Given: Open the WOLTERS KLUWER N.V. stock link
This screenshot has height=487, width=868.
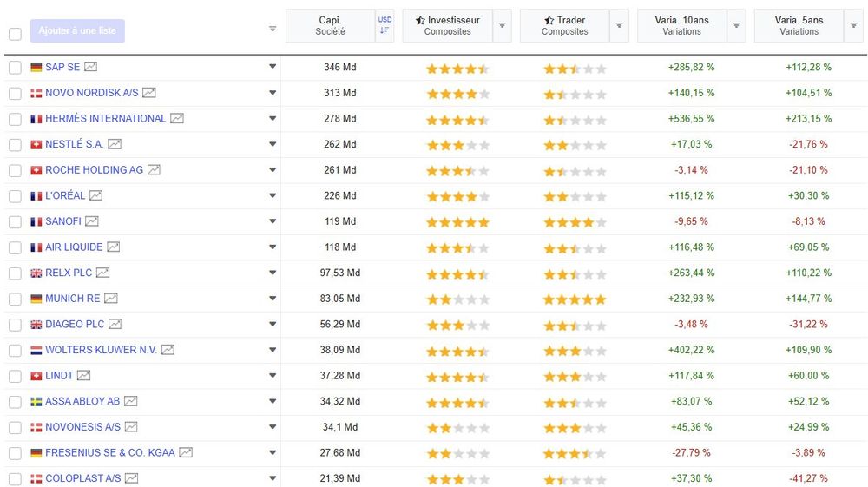Looking at the screenshot, I should [x=102, y=351].
